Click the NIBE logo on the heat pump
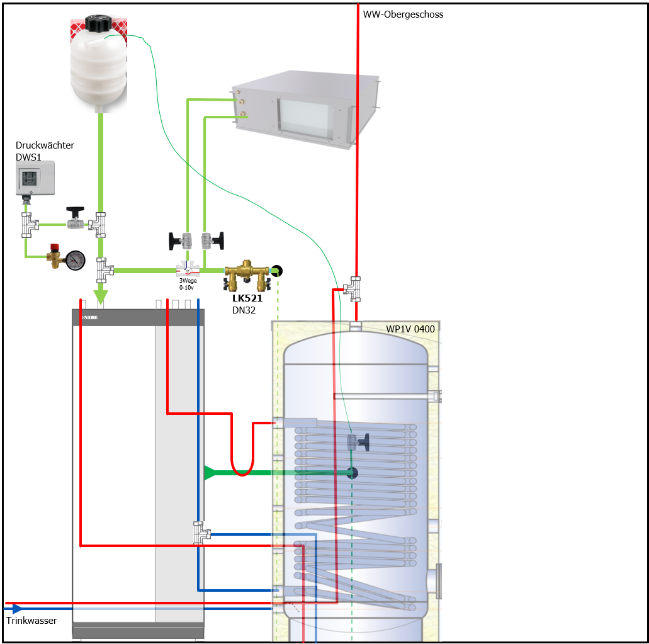The width and height of the screenshot is (649, 644). coord(91,318)
